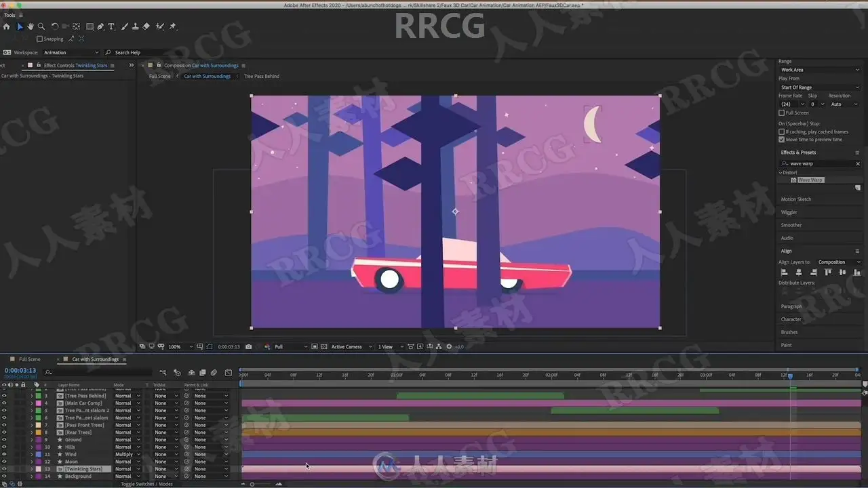Go to the Home screen icon
This screenshot has width=868, height=488.
click(7, 26)
